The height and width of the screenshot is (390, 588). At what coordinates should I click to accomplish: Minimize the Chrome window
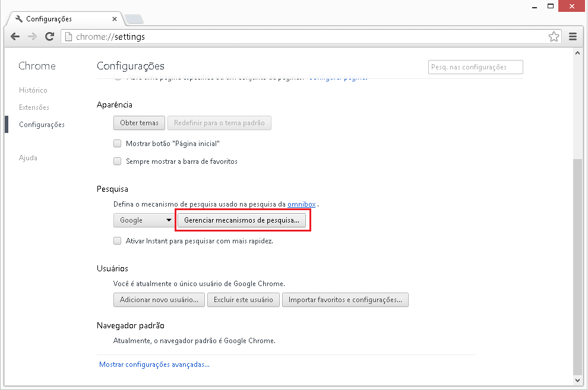tap(535, 7)
